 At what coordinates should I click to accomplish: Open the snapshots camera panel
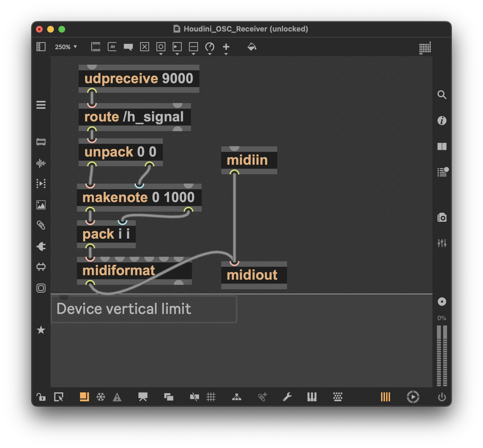click(x=442, y=218)
